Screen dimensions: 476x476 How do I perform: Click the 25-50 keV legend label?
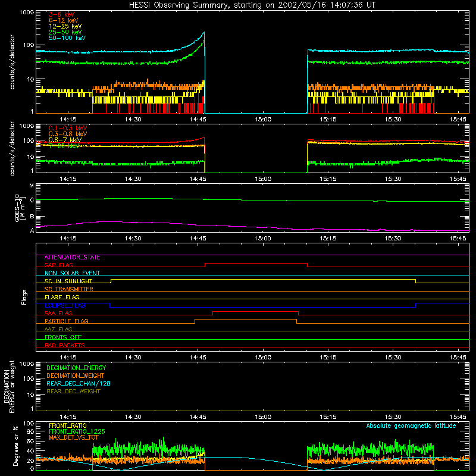(x=65, y=32)
